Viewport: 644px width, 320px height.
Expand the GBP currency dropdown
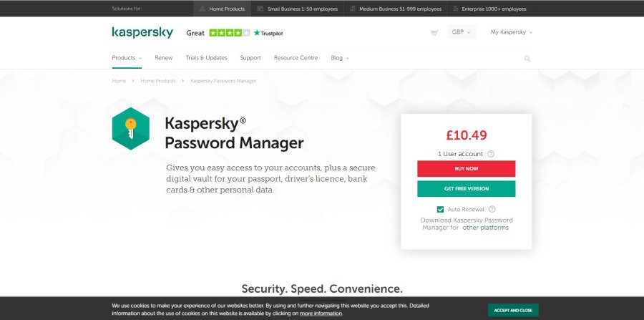(x=462, y=32)
